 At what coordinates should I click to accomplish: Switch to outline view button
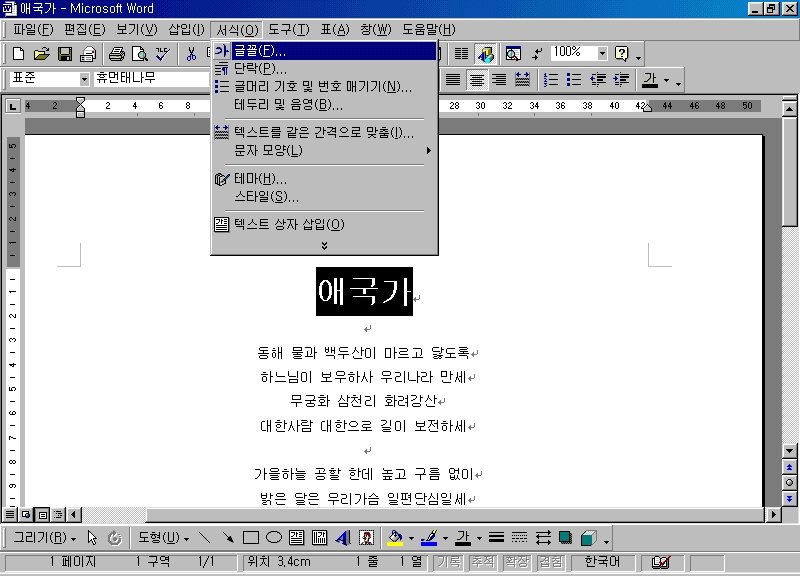59,514
